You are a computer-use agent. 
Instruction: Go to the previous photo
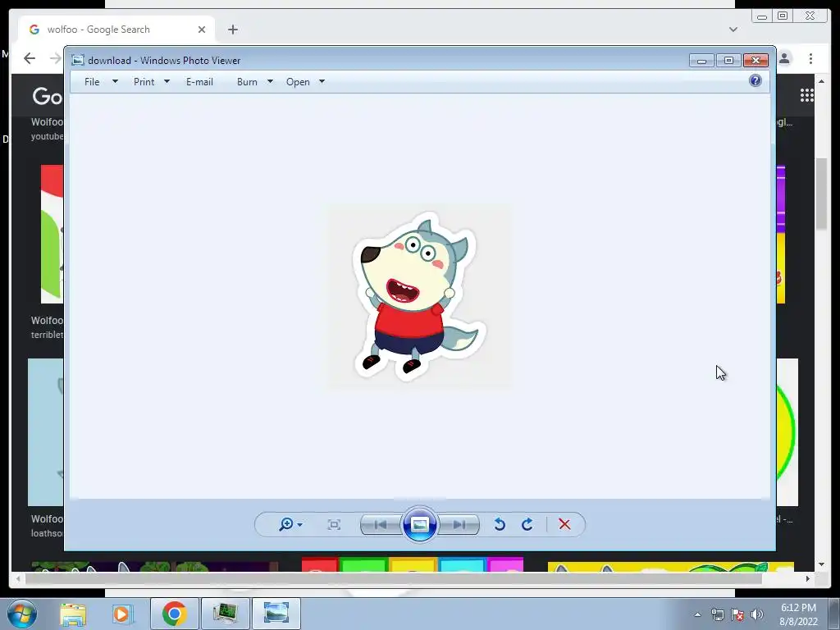381,524
